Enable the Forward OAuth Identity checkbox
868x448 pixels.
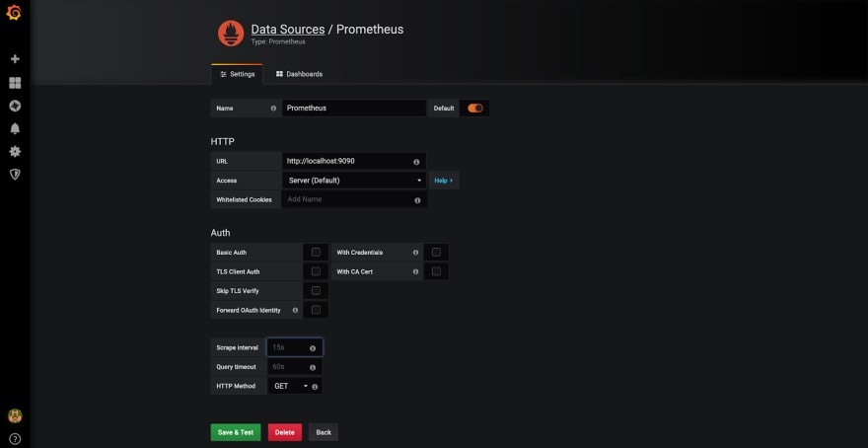(316, 310)
